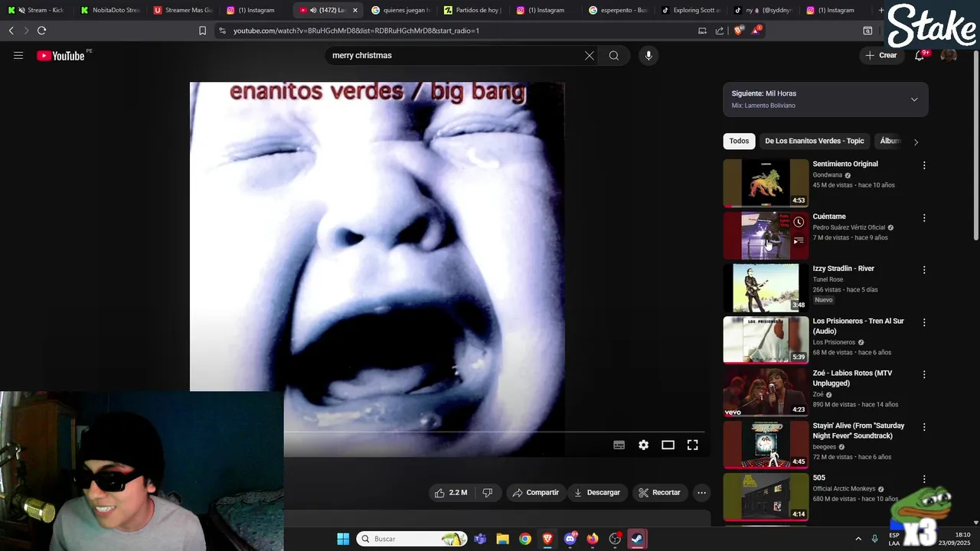Screen dimensions: 980x551
Task: Click the Descargar button
Action: (597, 492)
